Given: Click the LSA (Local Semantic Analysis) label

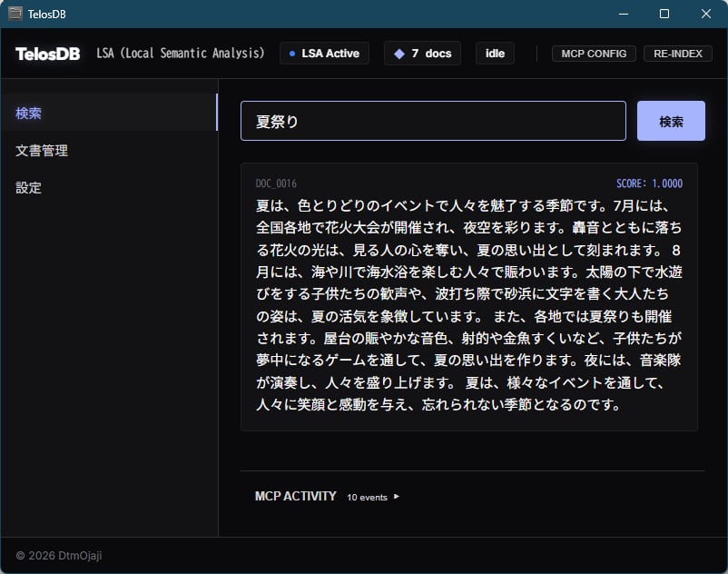Looking at the screenshot, I should [181, 54].
